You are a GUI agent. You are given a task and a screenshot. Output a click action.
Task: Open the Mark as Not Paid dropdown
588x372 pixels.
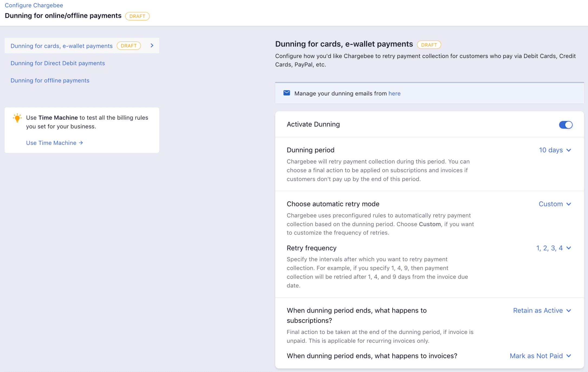pyautogui.click(x=541, y=356)
